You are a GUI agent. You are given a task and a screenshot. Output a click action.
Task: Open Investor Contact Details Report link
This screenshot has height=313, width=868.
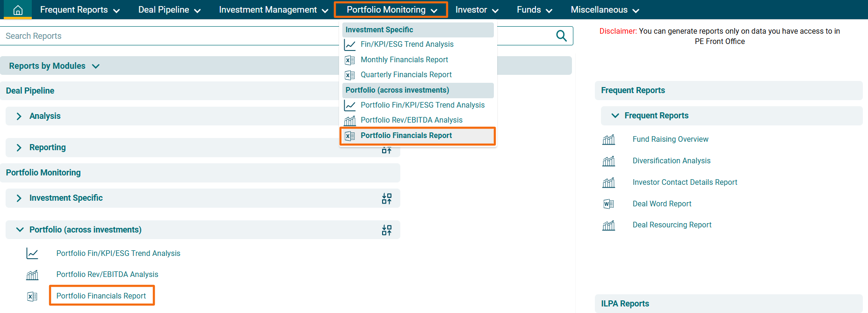(x=685, y=182)
